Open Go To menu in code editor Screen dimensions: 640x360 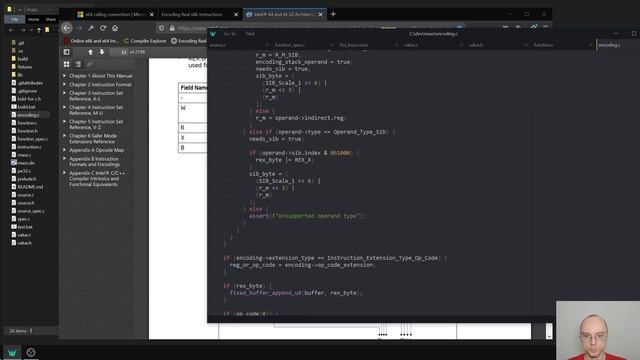click(x=230, y=34)
